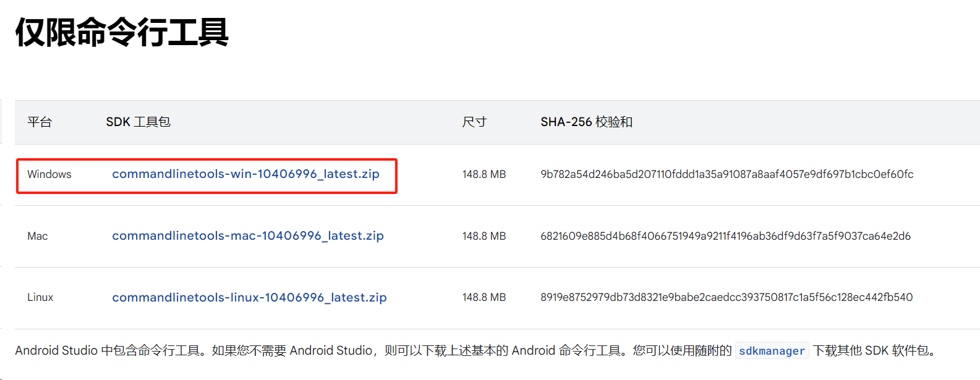Select the Windows platform cell

(49, 175)
